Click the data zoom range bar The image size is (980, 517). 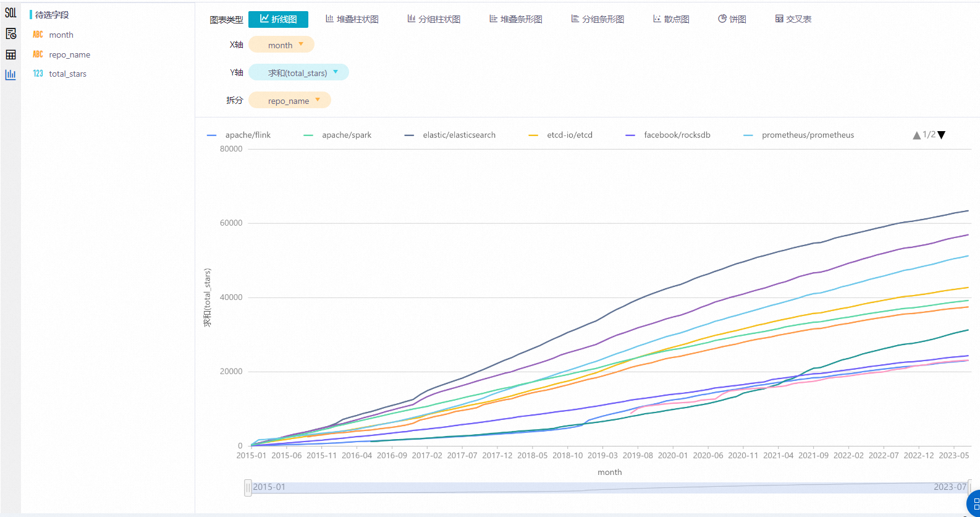click(x=609, y=487)
